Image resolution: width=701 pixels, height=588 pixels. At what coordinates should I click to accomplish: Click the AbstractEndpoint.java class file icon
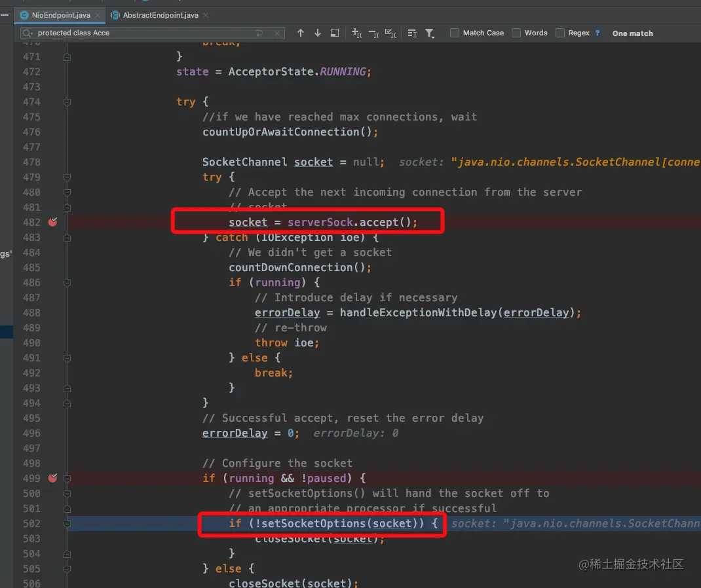click(115, 15)
